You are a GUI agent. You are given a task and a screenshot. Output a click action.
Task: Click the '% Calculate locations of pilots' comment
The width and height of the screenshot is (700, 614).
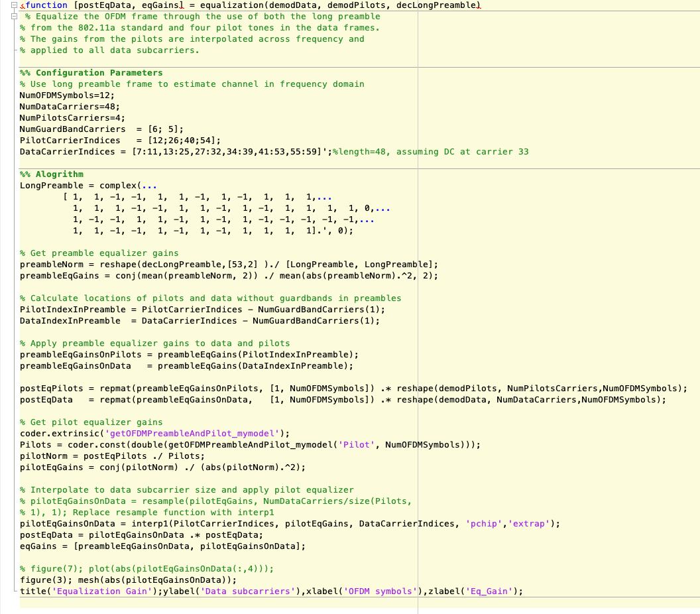[x=210, y=298]
